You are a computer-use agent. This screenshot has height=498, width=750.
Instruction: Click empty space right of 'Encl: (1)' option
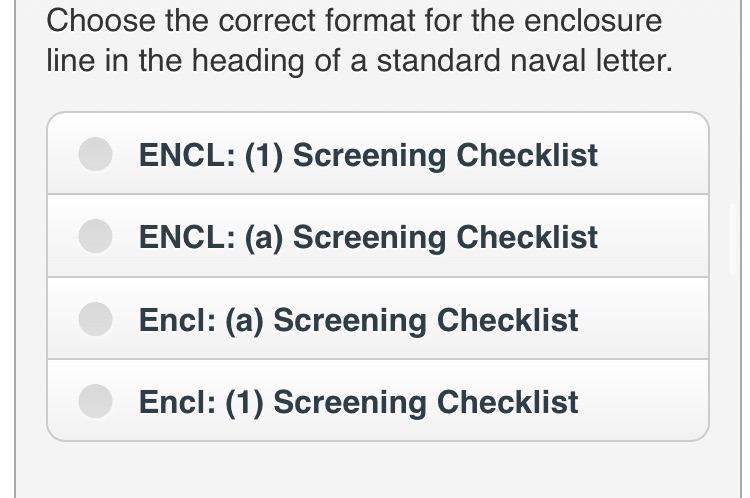coord(643,401)
